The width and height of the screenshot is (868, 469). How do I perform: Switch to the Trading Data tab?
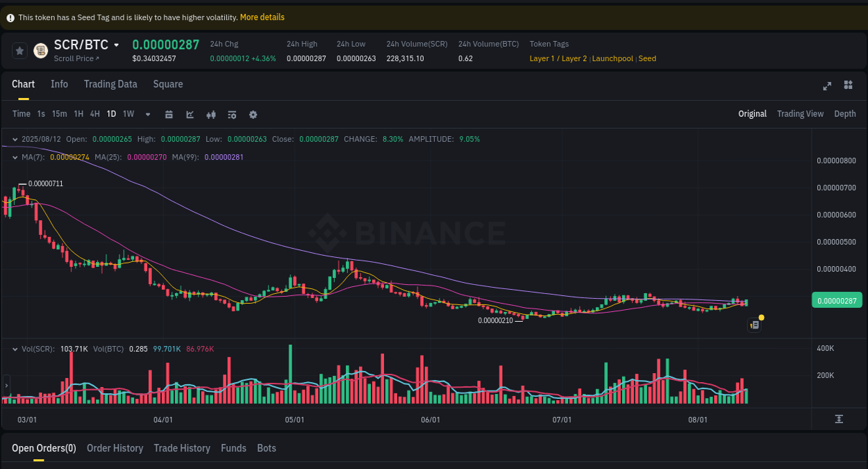coord(110,84)
